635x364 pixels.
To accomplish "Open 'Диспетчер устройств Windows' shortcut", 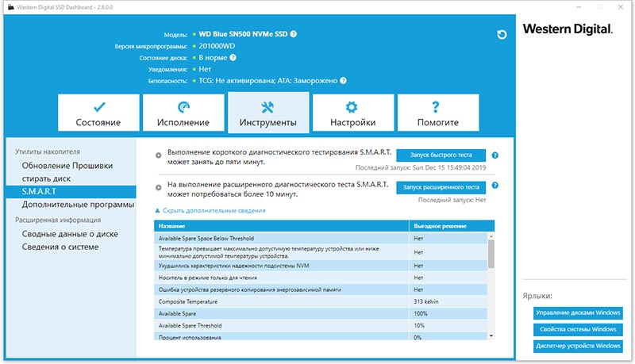I will point(578,347).
